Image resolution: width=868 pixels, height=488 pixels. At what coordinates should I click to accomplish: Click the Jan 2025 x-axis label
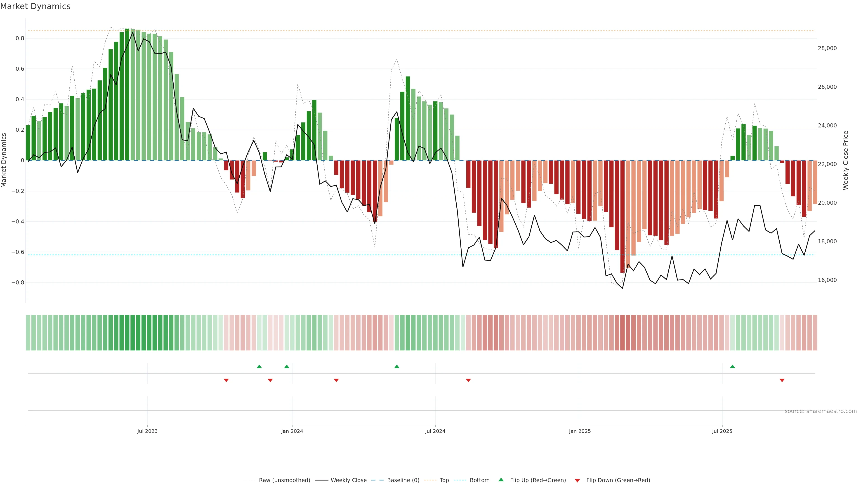[580, 431]
